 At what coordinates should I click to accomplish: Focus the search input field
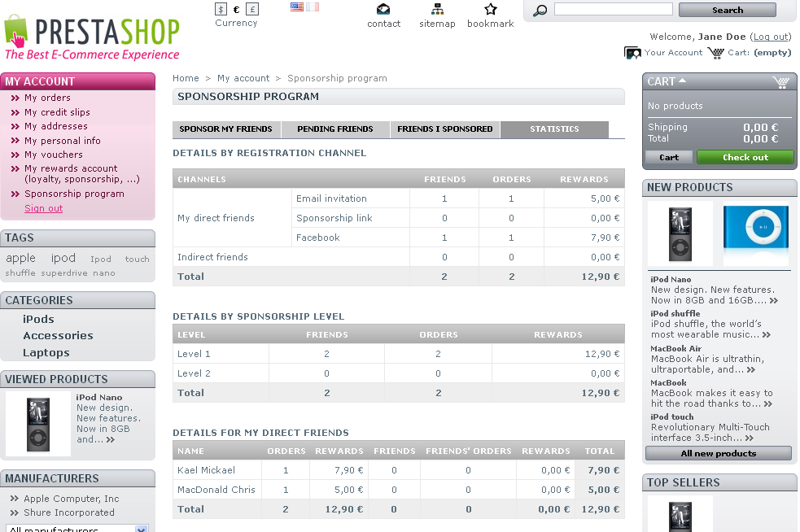pos(614,9)
